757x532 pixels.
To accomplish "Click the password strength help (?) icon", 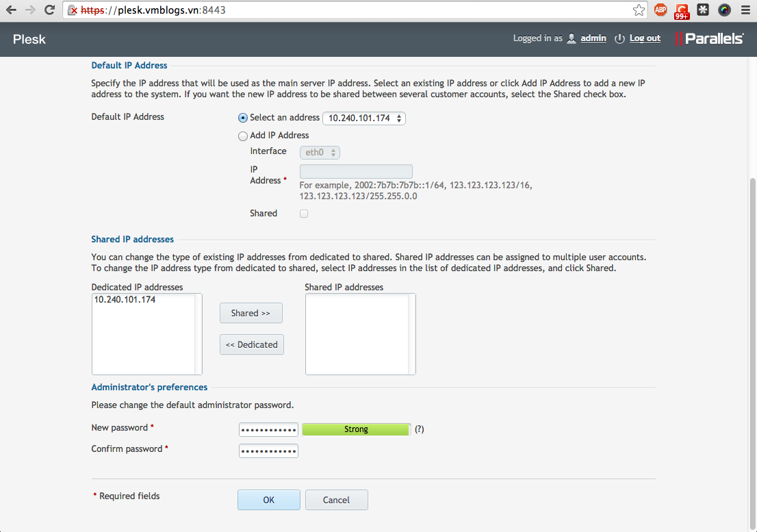I will pos(420,429).
